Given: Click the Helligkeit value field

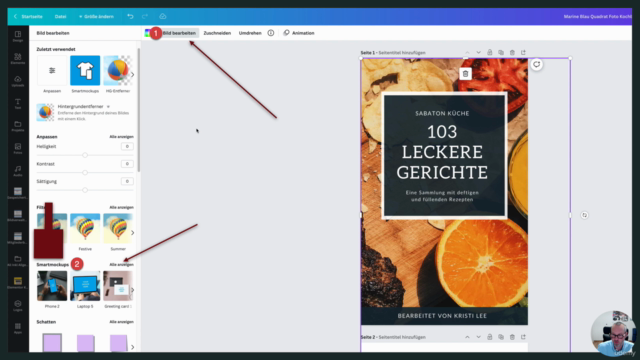Looking at the screenshot, I should click(x=127, y=146).
